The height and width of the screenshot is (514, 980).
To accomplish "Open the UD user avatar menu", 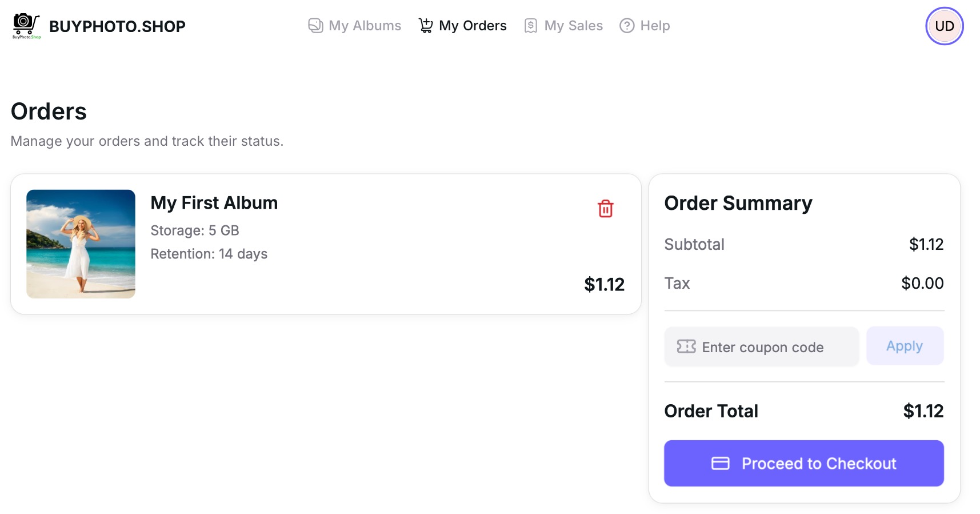I will pos(944,26).
